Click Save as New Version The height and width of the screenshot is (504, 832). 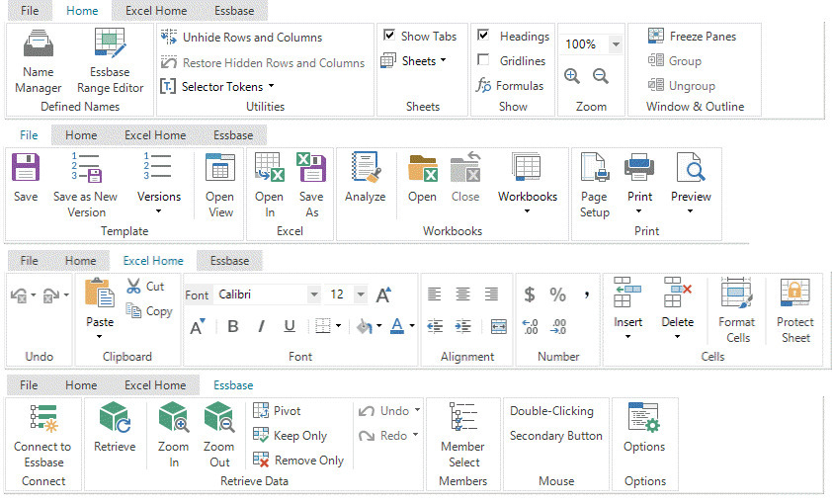85,185
